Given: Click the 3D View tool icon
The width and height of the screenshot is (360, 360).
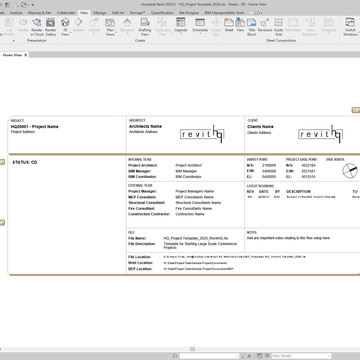Looking at the screenshot, I should [x=65, y=23].
